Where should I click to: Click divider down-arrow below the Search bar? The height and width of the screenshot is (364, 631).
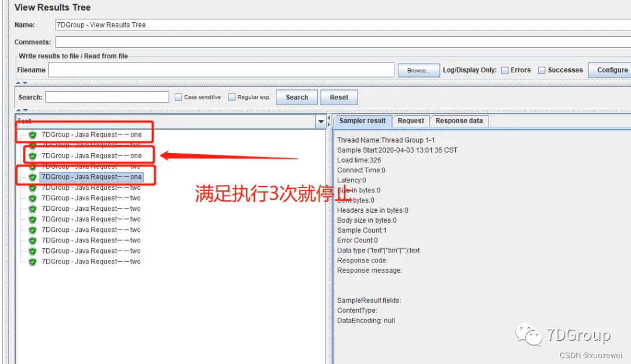click(x=25, y=110)
